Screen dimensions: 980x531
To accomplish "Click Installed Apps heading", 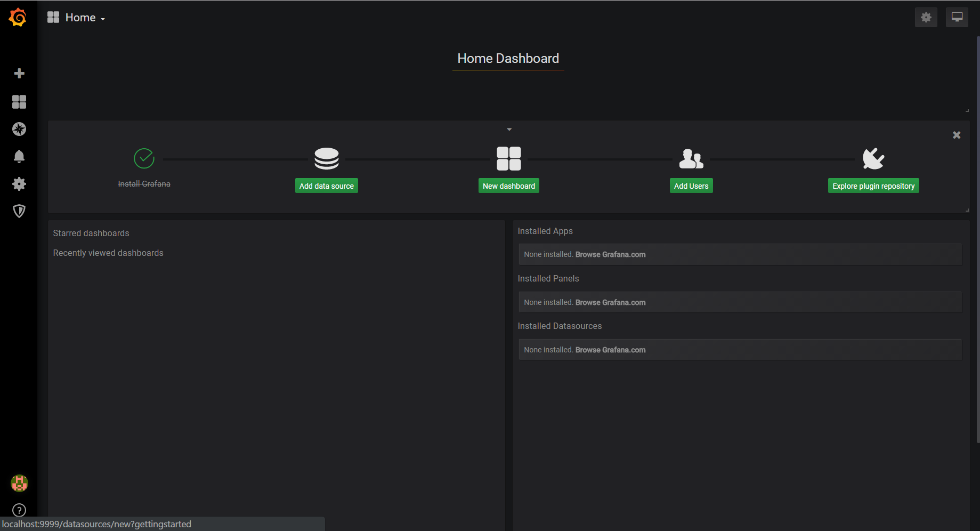I will [x=545, y=231].
